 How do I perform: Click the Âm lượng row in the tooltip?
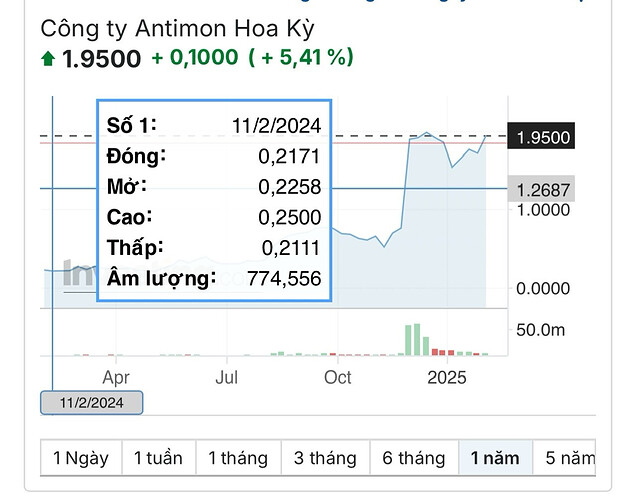[214, 279]
